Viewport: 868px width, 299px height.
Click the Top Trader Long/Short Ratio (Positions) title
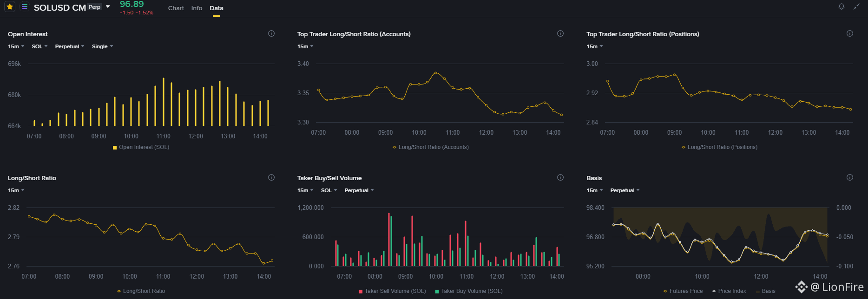tap(643, 34)
